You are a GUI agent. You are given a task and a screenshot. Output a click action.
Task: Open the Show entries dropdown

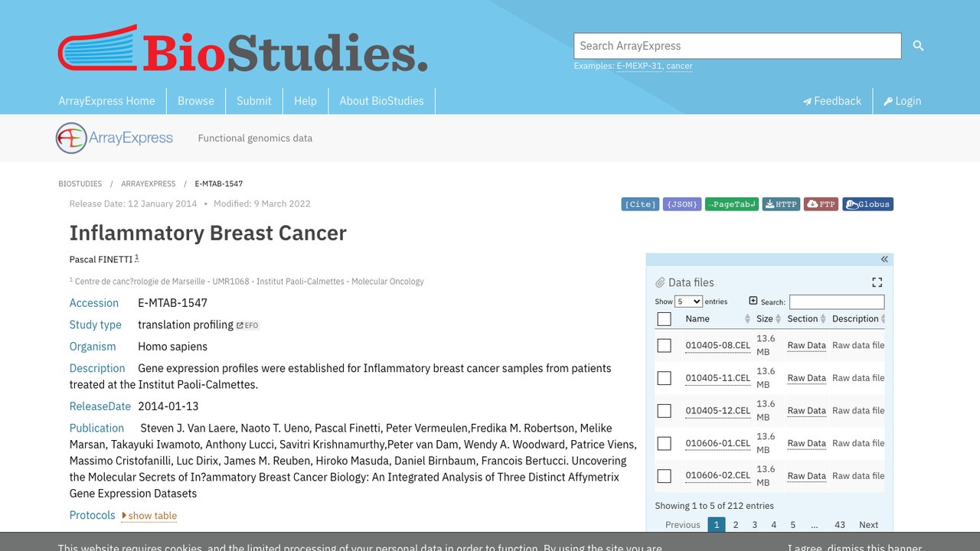pyautogui.click(x=688, y=302)
